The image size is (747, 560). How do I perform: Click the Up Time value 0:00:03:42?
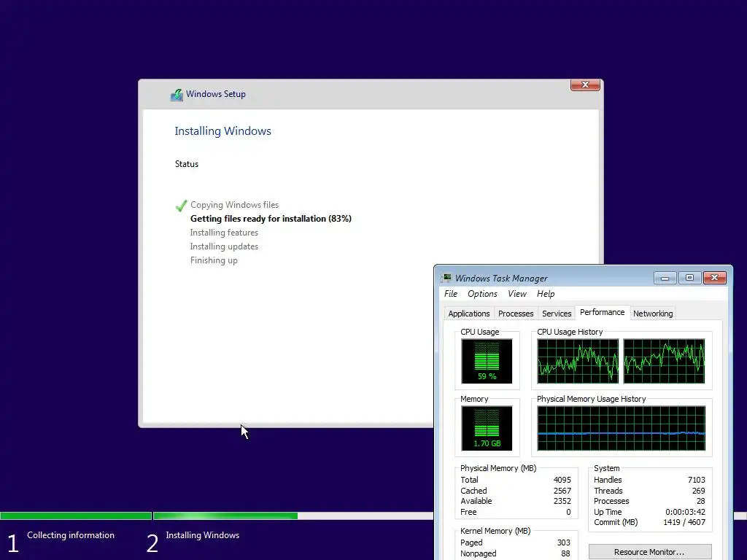click(x=685, y=512)
